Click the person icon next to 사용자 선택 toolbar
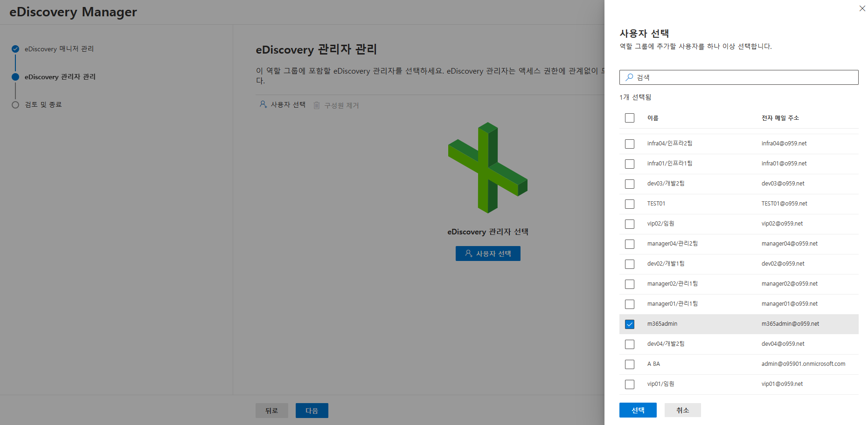Image resolution: width=868 pixels, height=425 pixels. (263, 104)
